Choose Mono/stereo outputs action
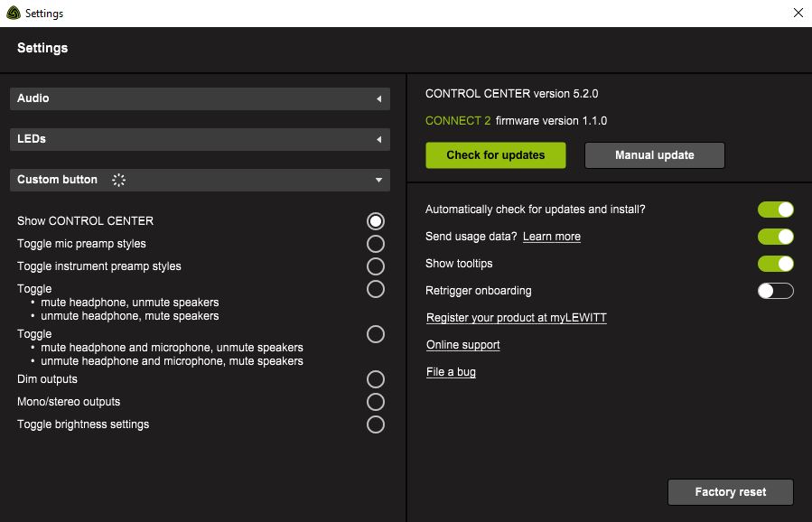Viewport: 812px width, 522px height. coord(375,402)
